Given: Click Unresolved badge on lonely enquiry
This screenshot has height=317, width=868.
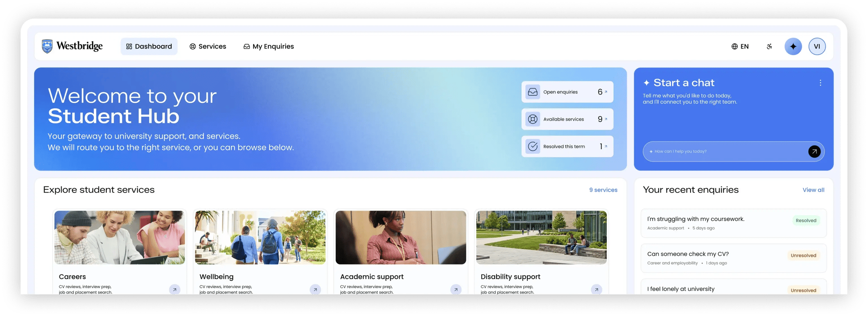Looking at the screenshot, I should click(803, 290).
